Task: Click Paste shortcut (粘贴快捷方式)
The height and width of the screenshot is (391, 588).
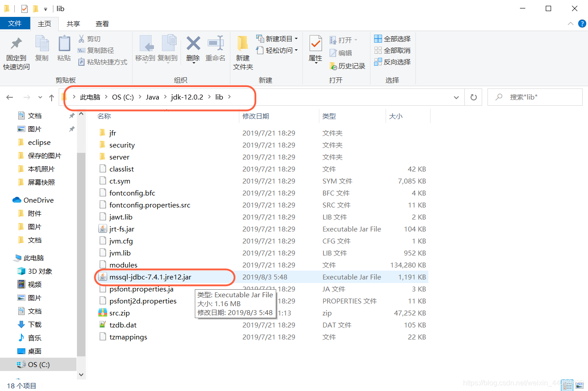Action: pyautogui.click(x=102, y=62)
